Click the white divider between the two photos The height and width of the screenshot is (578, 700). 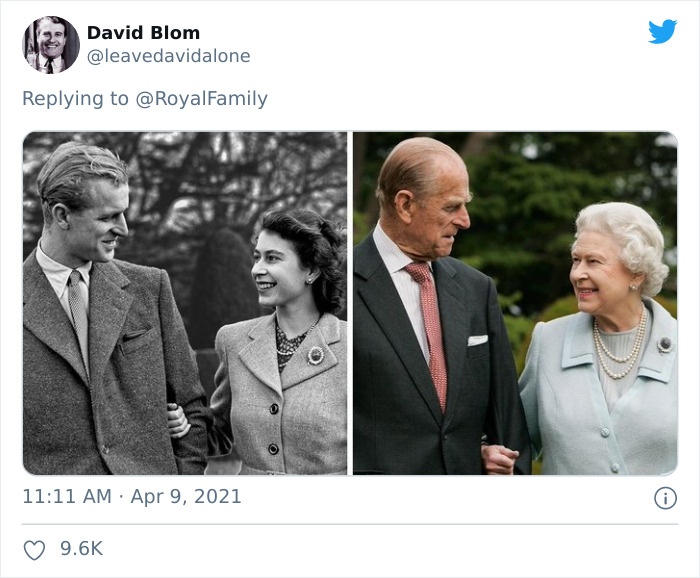click(x=350, y=302)
